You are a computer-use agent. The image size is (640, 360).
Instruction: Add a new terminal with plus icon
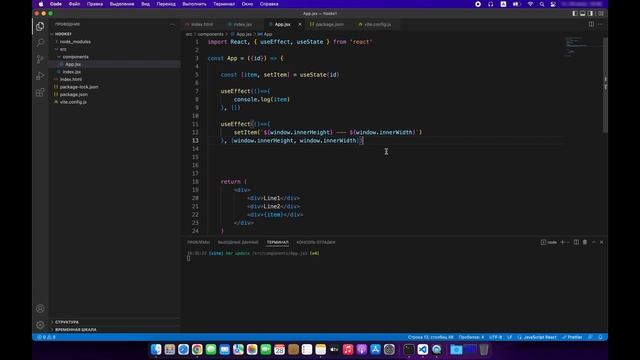(x=562, y=242)
